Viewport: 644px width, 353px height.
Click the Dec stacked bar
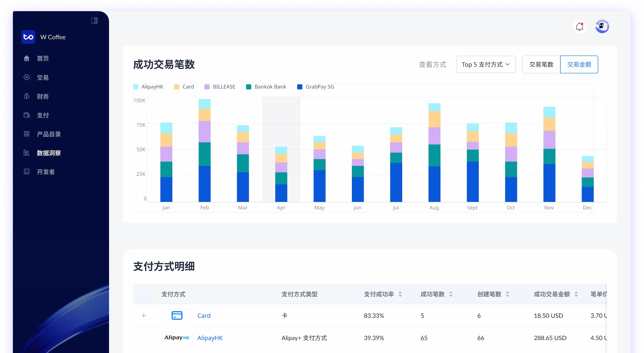click(x=588, y=179)
